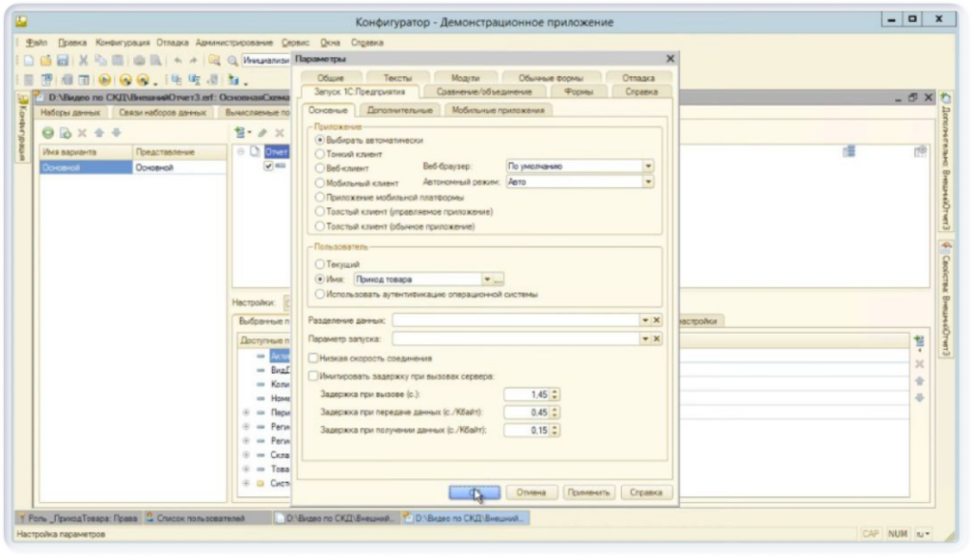Click the New document toolbar icon

[30, 60]
